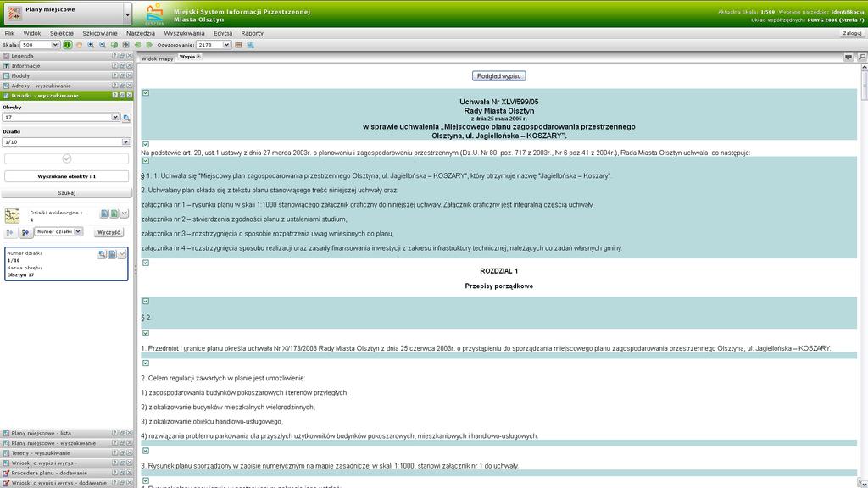Expand the Legenda panel
Screen dimensions: 868x488
click(66, 56)
